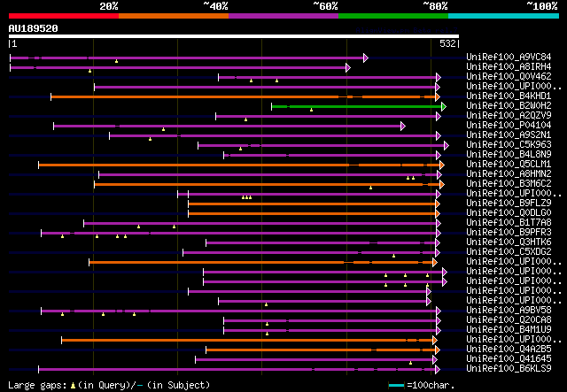The height and width of the screenshot is (392, 567).
Task: Click the purple arrowhead ending the C5K963 alignment
Action: tap(447, 146)
